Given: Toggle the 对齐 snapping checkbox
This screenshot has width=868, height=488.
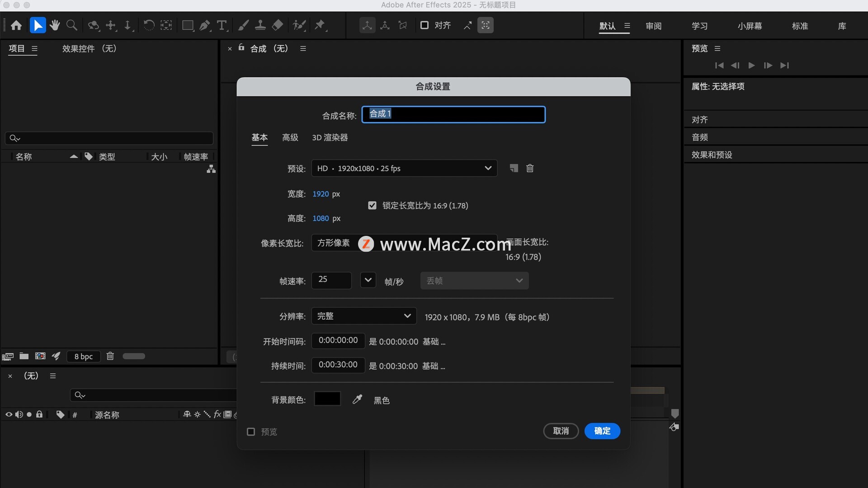Looking at the screenshot, I should (x=425, y=25).
